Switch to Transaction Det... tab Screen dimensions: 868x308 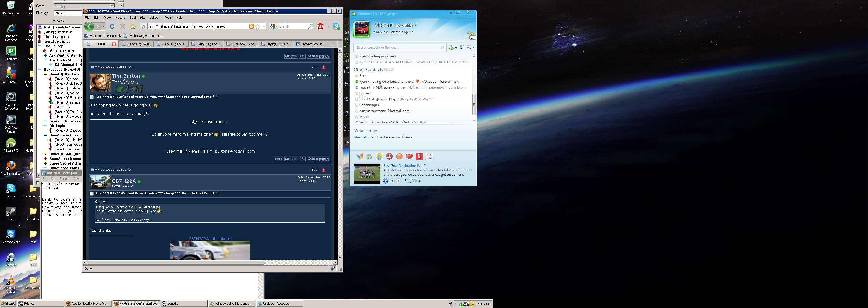pos(310,44)
